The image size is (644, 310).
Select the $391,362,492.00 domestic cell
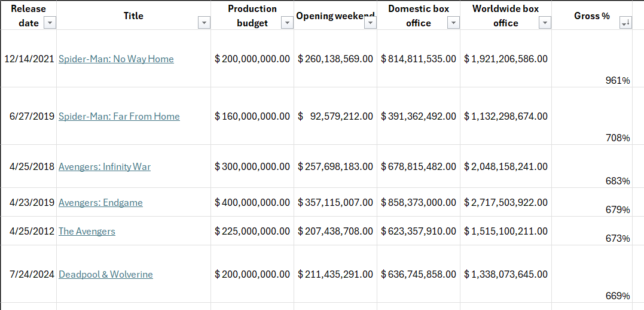(418, 116)
